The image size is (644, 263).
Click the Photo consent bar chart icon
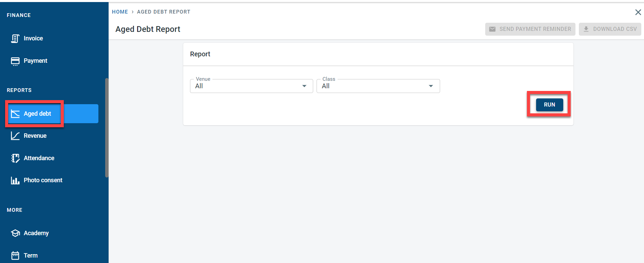point(15,180)
